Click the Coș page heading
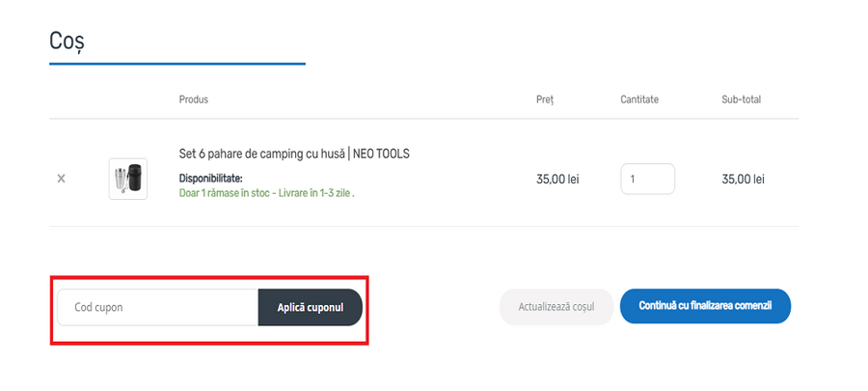The height and width of the screenshot is (391, 868). pyautogui.click(x=68, y=41)
